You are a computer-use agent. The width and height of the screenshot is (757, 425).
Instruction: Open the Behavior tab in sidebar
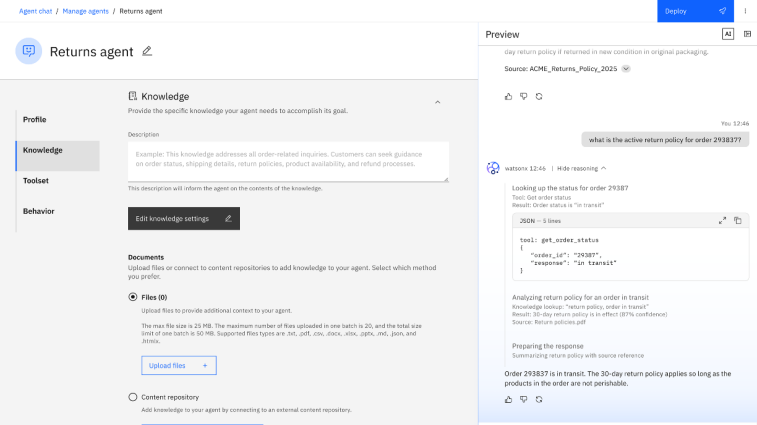(x=38, y=211)
